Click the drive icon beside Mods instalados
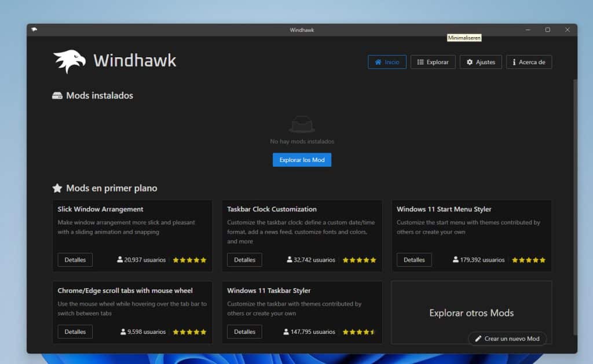Screen dimensions: 593x364 point(57,95)
